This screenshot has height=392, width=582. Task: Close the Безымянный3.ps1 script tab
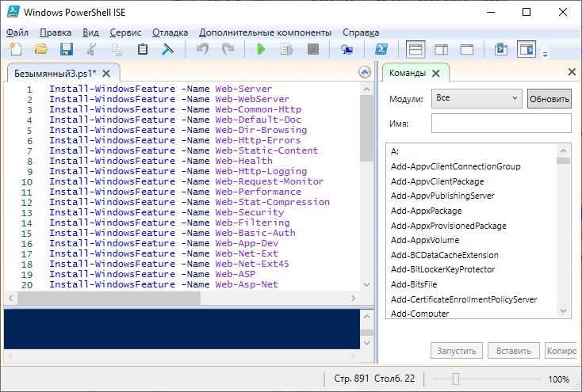coord(106,74)
